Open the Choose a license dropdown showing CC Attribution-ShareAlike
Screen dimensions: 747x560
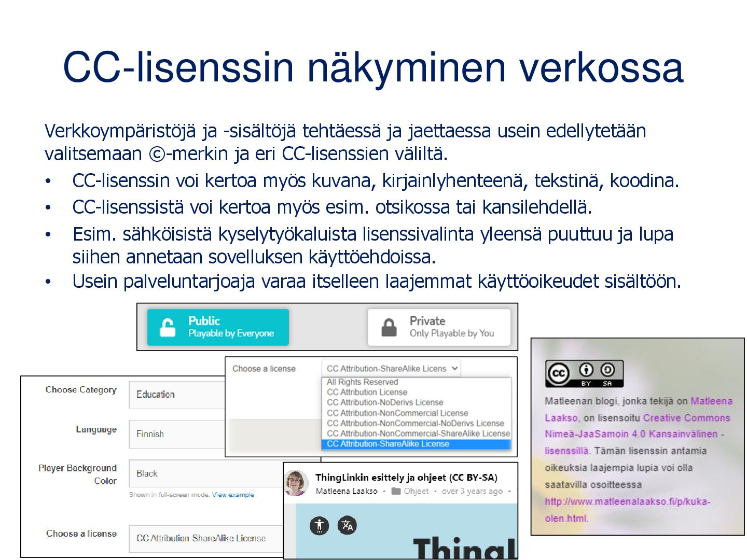[x=391, y=369]
